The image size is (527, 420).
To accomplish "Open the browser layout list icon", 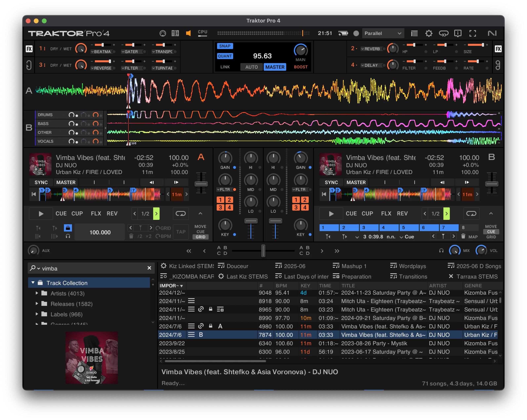I will tap(414, 33).
